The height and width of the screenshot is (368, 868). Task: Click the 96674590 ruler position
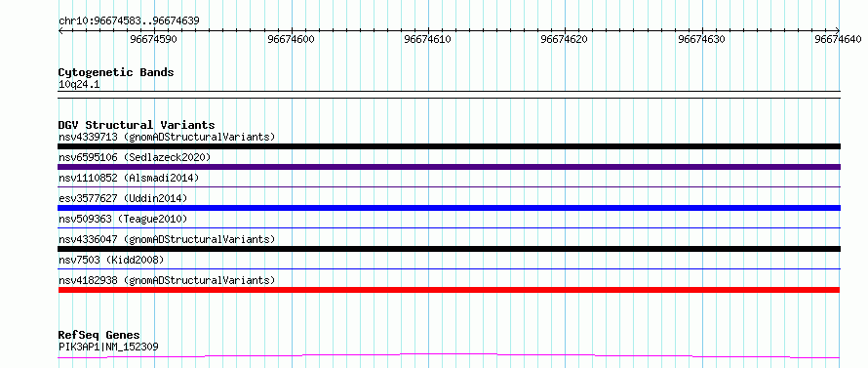(153, 39)
